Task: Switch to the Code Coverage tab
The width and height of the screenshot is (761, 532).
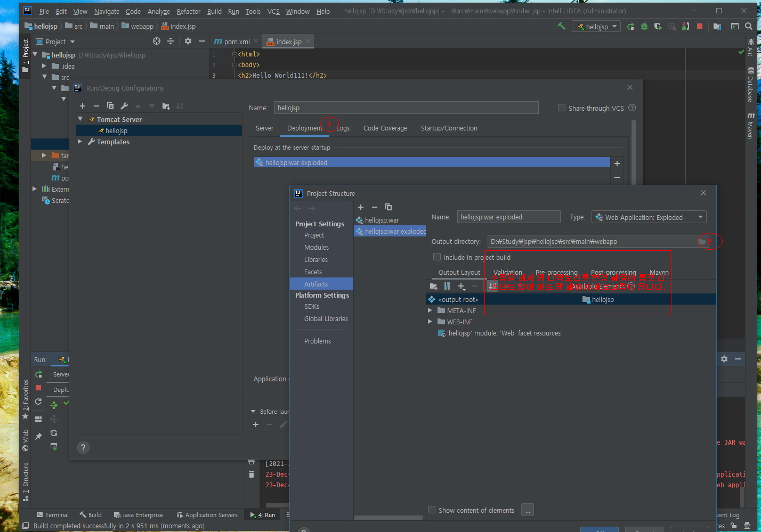Action: pyautogui.click(x=385, y=128)
